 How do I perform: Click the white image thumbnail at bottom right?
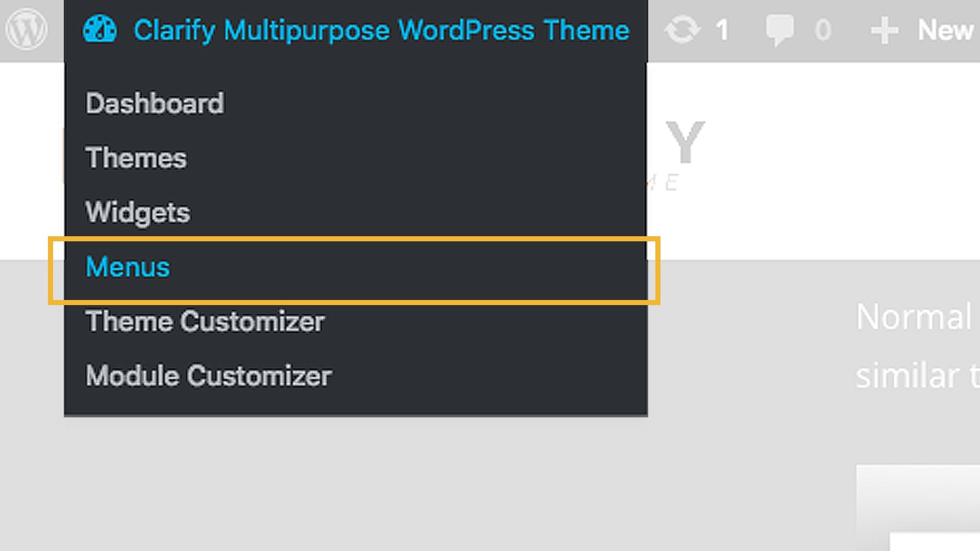point(918,508)
